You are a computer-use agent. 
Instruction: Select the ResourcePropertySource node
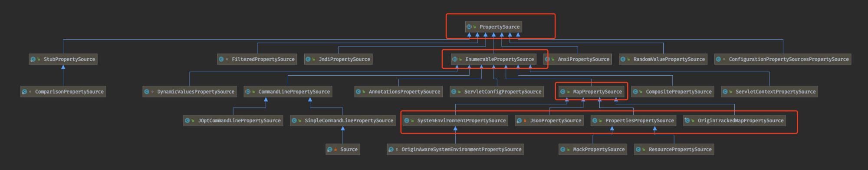point(674,150)
